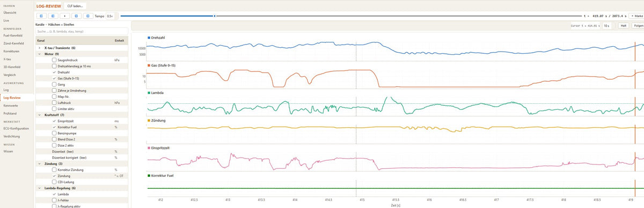Click the CLF laden button

click(x=75, y=5)
